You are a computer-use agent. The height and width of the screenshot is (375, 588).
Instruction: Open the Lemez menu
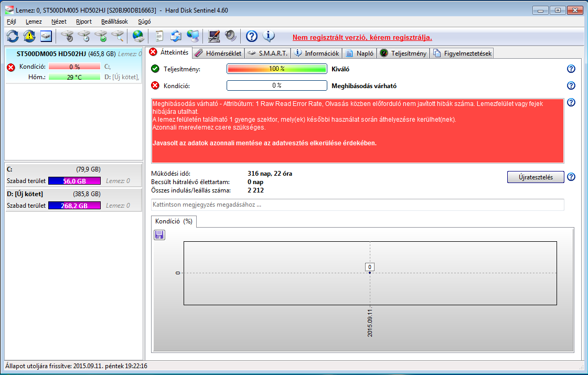click(x=34, y=22)
